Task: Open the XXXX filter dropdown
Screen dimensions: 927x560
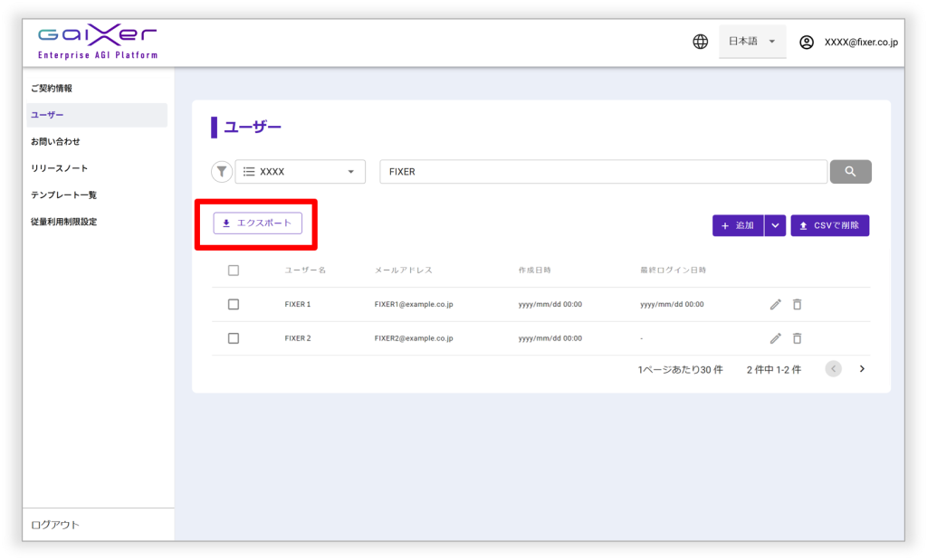Action: pyautogui.click(x=300, y=172)
